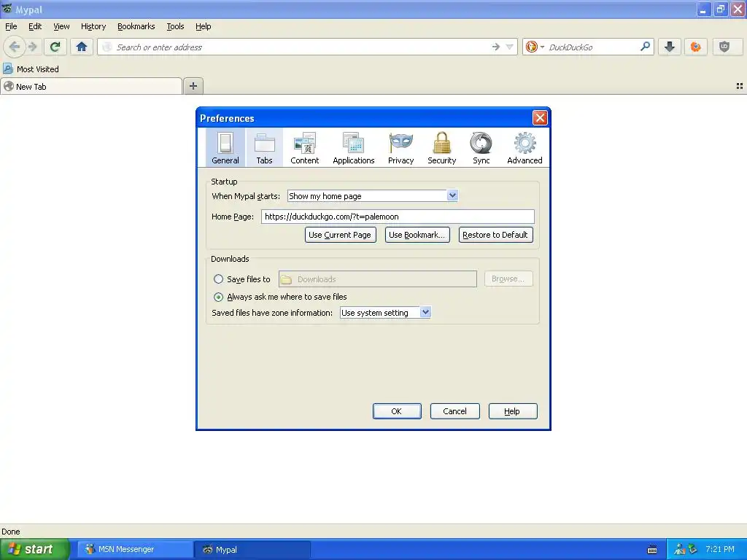This screenshot has width=747, height=560.
Task: Open the View menu
Action: [61, 27]
